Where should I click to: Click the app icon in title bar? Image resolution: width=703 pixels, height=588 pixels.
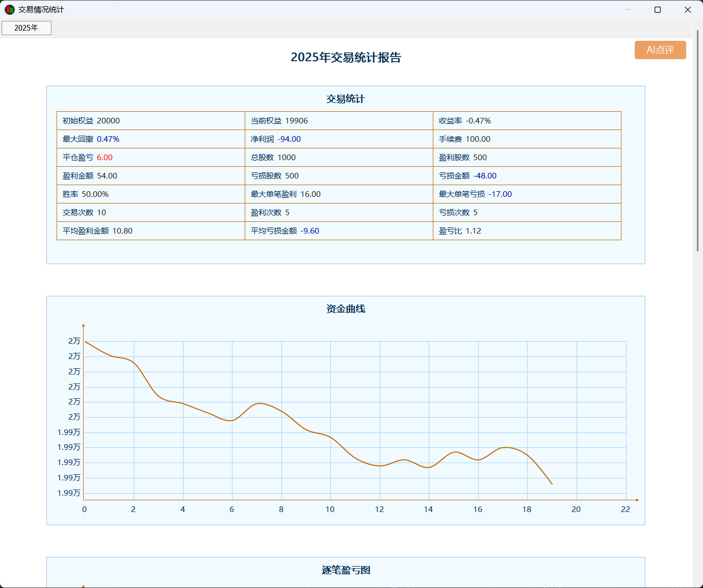[10, 10]
